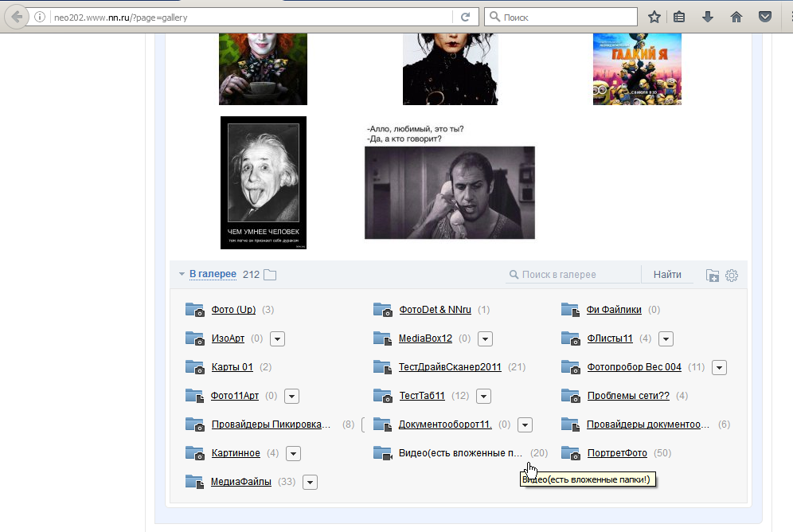Viewport: 793px width, 532px height.
Task: Click the folder icon for Карты 01
Action: (195, 367)
